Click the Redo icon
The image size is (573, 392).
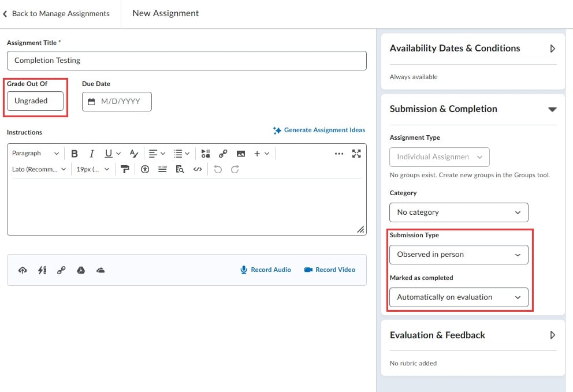click(235, 169)
